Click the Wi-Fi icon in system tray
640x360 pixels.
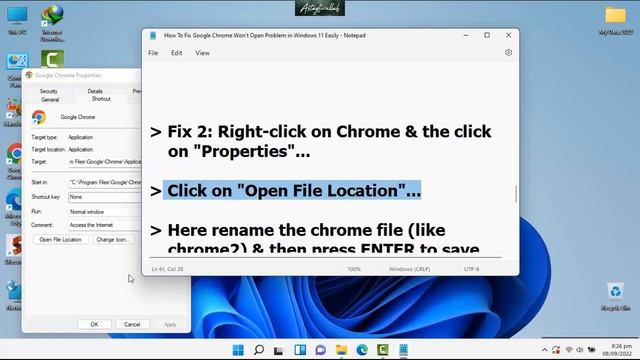569,350
